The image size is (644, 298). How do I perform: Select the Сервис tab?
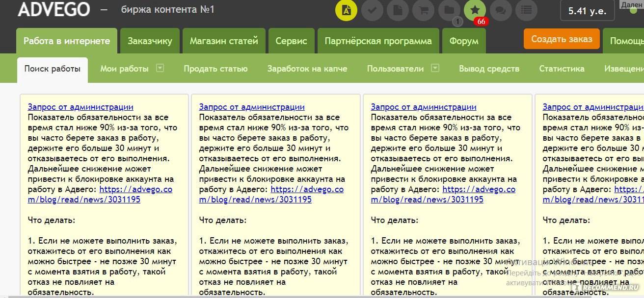click(x=291, y=41)
